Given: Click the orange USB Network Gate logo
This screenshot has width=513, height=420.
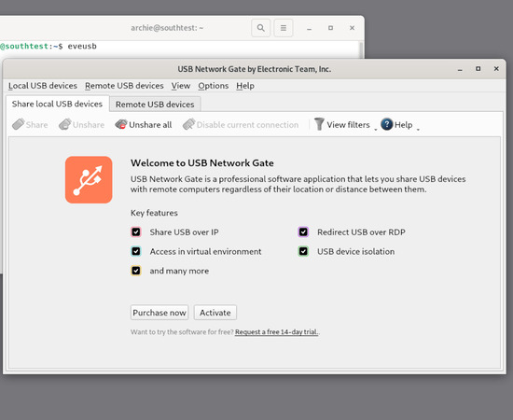Looking at the screenshot, I should 89,180.
